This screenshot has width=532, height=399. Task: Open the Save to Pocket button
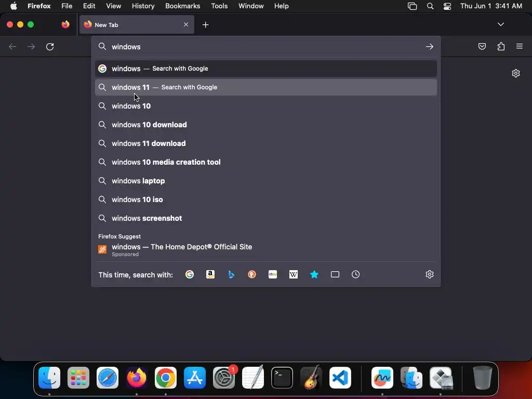tap(482, 46)
